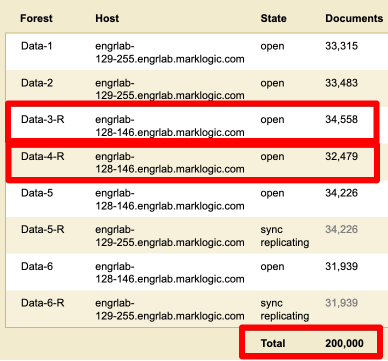
Task: Click the open state of Data-6
Action: pyautogui.click(x=272, y=267)
